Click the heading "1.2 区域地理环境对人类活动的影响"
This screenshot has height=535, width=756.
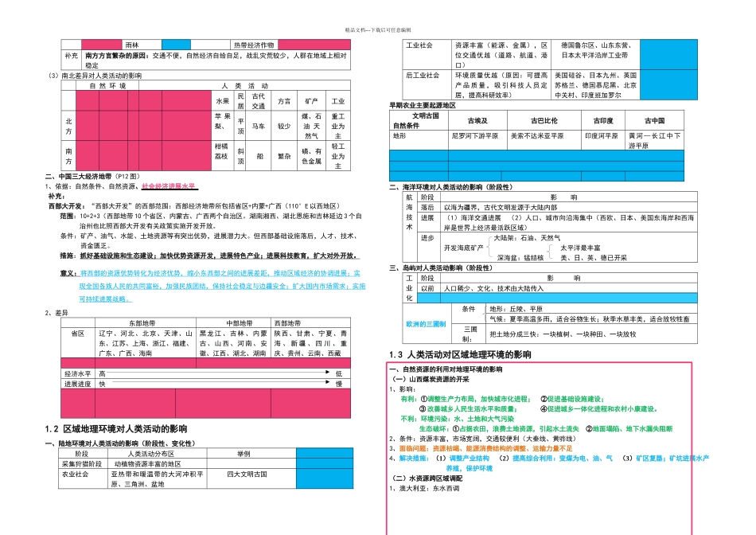[116, 429]
